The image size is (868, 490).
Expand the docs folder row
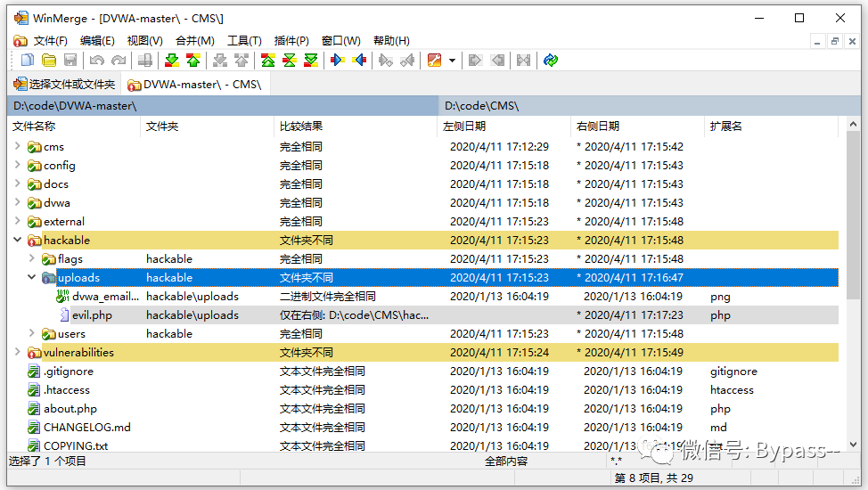click(17, 184)
